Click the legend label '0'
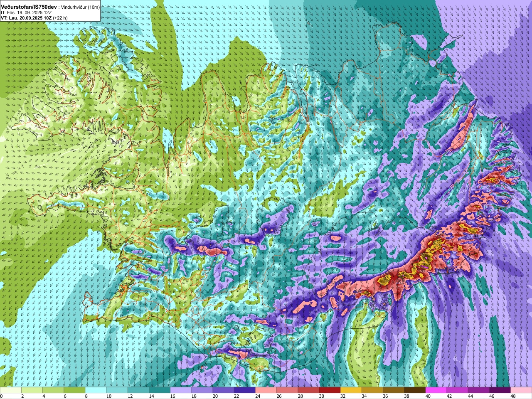This screenshot has width=532, height=399. [x=1, y=396]
